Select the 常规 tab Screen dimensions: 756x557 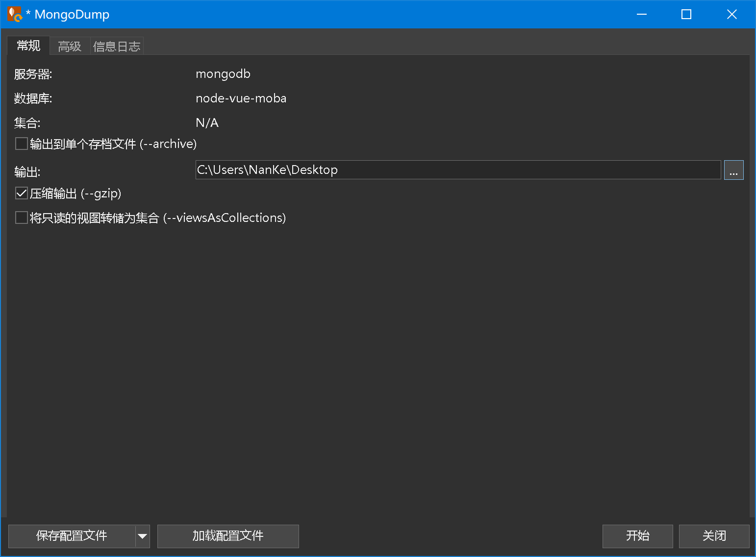point(28,46)
